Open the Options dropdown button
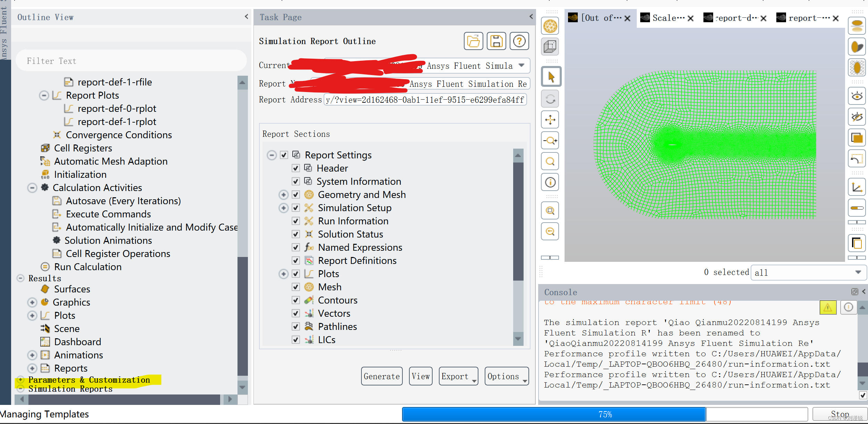This screenshot has width=868, height=424. [x=506, y=376]
